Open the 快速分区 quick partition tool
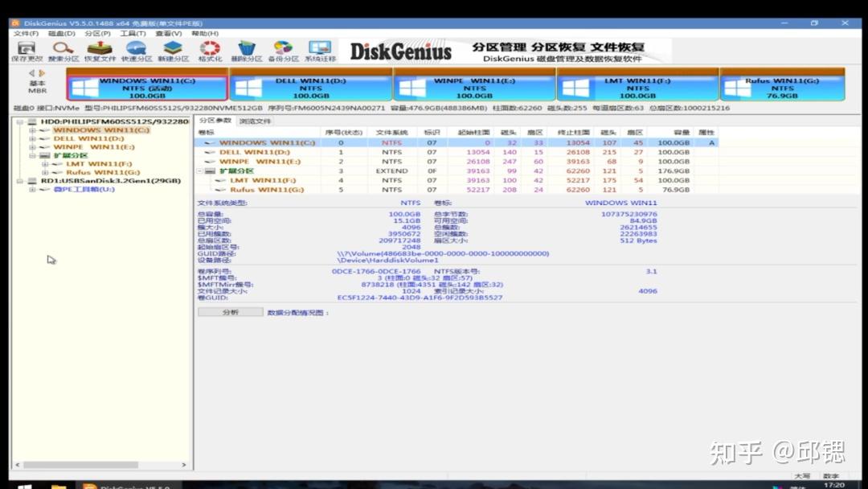 136,51
